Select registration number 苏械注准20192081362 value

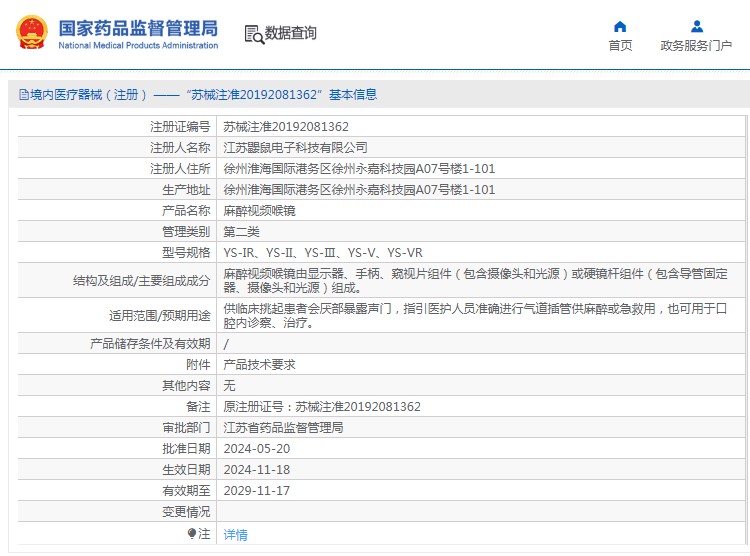point(286,127)
